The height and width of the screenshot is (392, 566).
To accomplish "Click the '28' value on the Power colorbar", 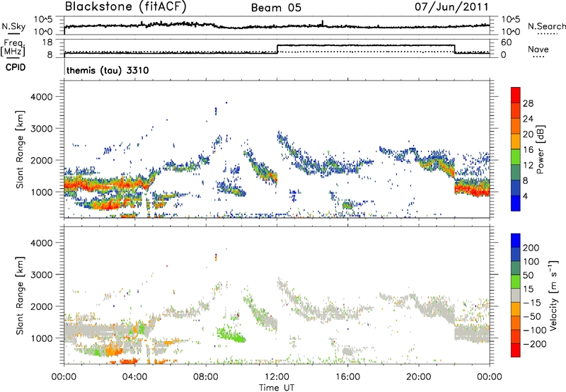I will [x=528, y=103].
